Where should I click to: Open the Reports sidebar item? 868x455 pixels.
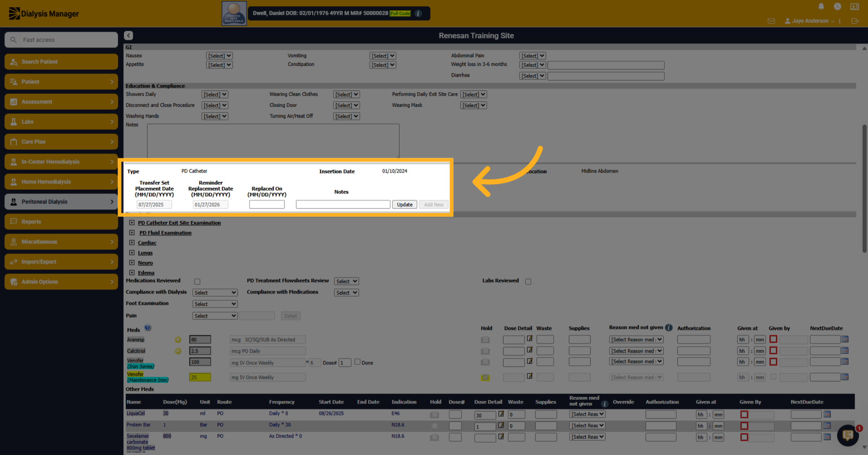coord(61,222)
